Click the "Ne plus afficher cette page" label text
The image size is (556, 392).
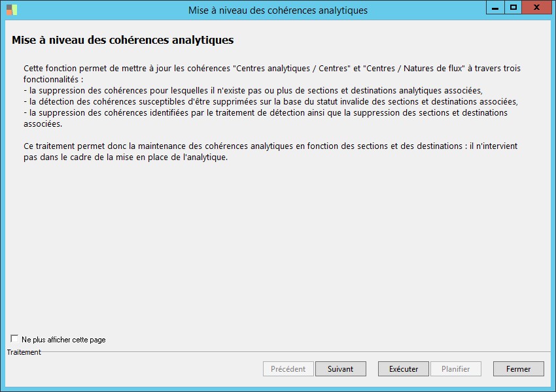click(x=63, y=340)
